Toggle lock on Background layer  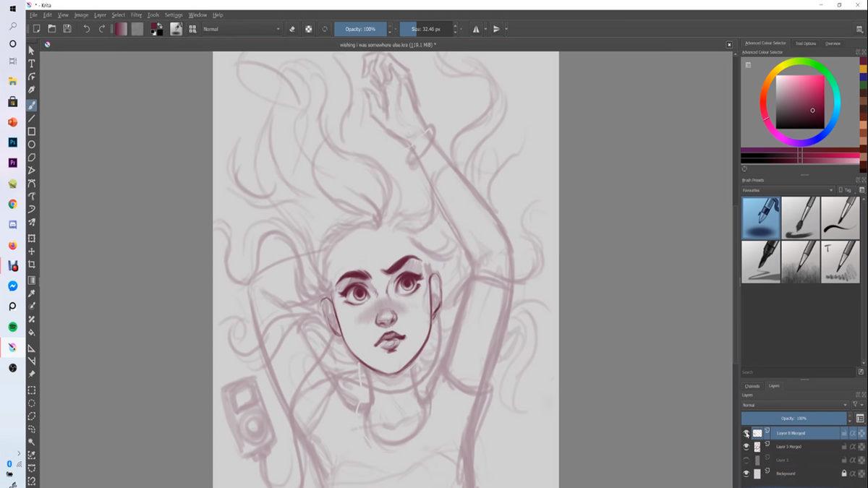(843, 474)
